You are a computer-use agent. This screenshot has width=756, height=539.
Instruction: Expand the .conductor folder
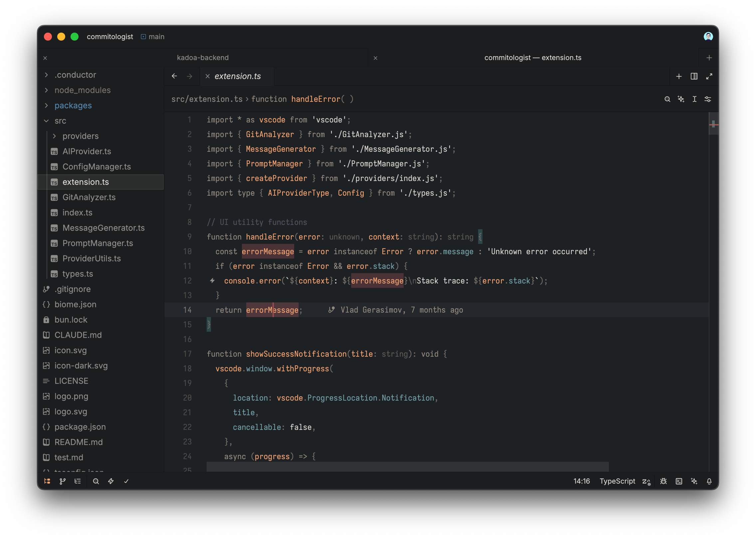coord(46,75)
